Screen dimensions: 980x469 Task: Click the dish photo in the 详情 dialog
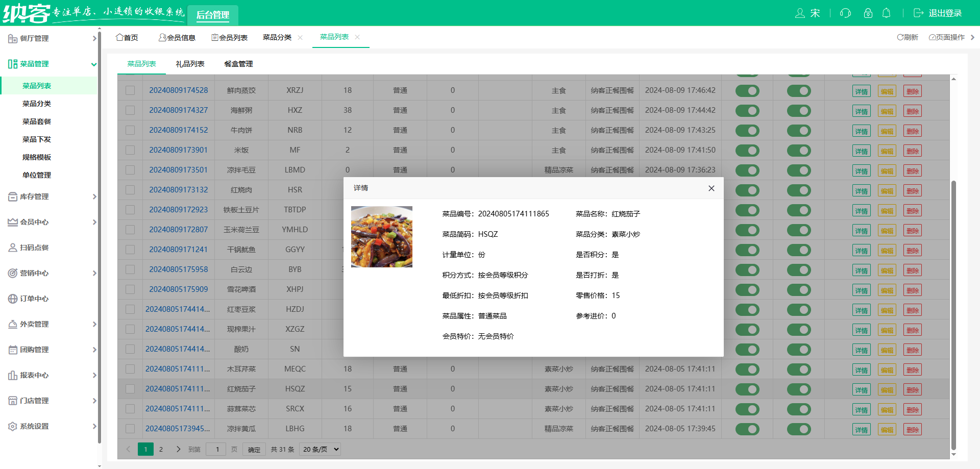pyautogui.click(x=381, y=237)
